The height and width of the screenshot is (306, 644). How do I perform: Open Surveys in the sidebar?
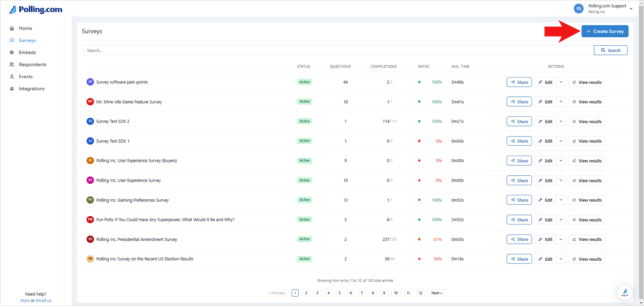point(27,40)
